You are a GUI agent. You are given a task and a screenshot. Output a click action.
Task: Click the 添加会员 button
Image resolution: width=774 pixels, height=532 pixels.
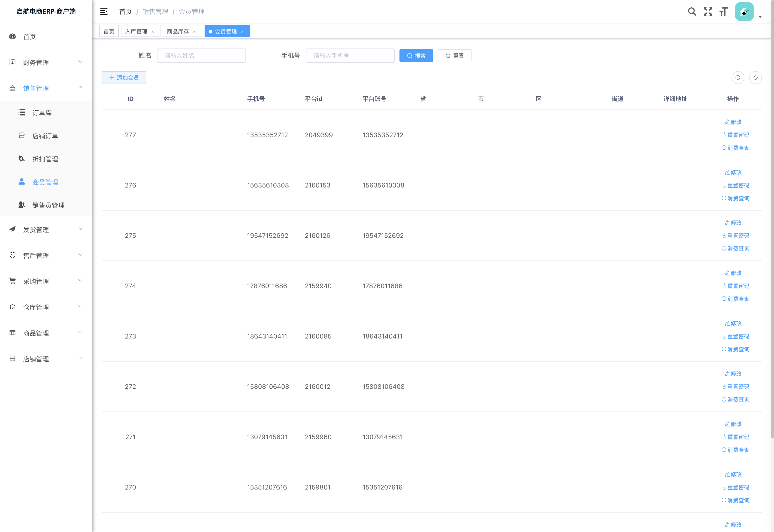pyautogui.click(x=124, y=78)
